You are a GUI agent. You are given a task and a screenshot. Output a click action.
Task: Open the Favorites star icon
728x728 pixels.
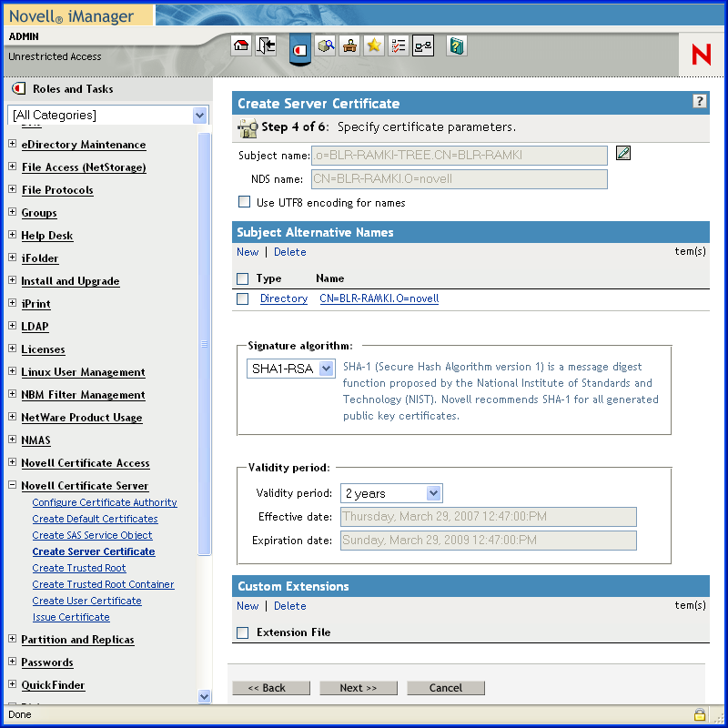click(374, 45)
